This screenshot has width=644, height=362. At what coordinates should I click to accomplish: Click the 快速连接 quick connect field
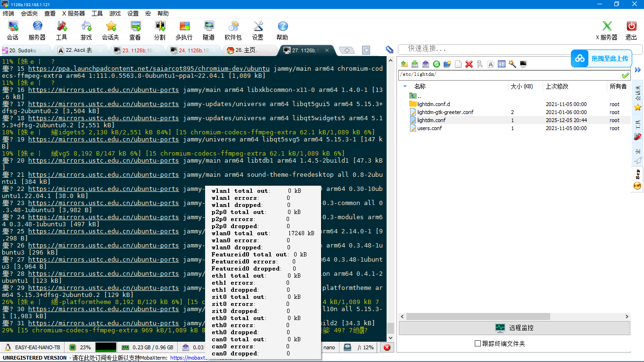coord(520,49)
